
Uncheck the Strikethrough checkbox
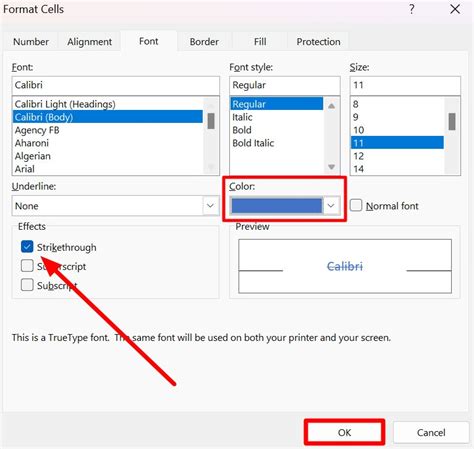click(x=27, y=247)
